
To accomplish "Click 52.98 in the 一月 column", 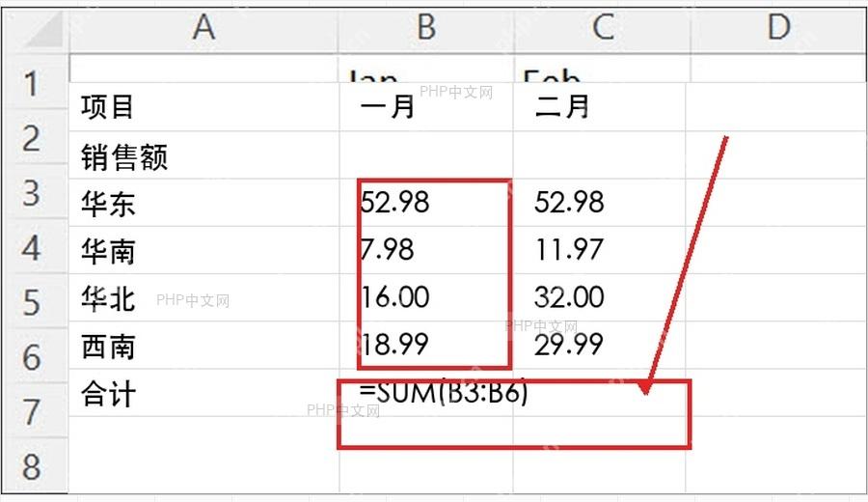I will click(426, 202).
